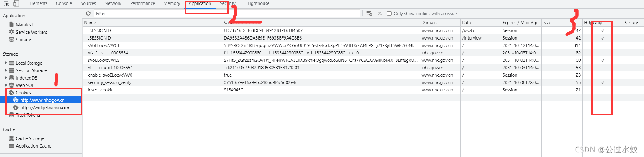Sort cookies by Secure column header
644x157 pixels.
(x=633, y=23)
